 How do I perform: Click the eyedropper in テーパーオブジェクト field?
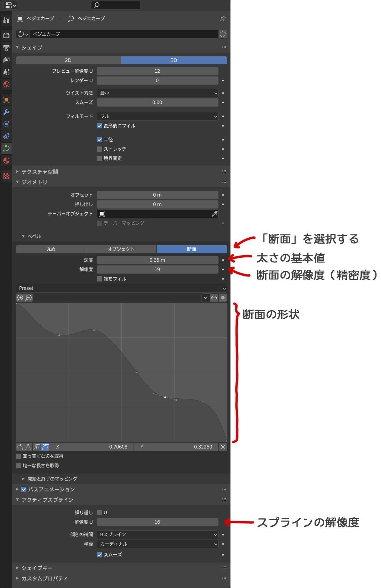[214, 214]
